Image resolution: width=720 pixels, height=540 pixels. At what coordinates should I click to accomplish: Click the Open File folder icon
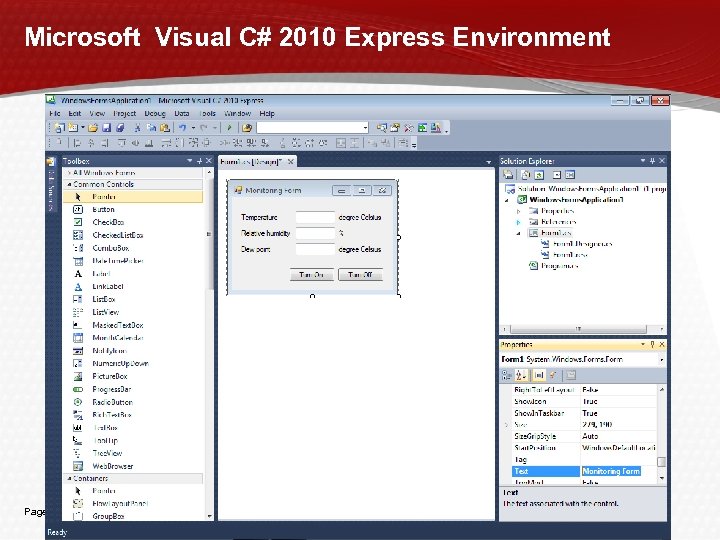(93, 128)
